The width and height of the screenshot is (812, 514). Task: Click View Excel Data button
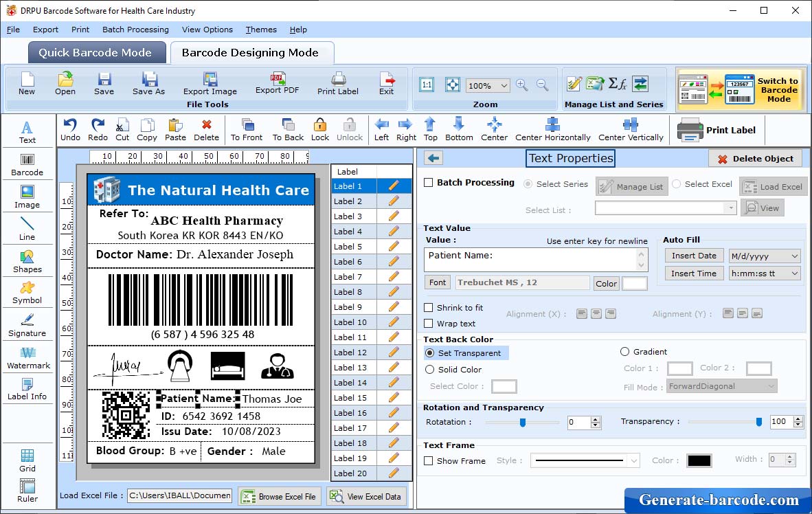[x=367, y=496]
